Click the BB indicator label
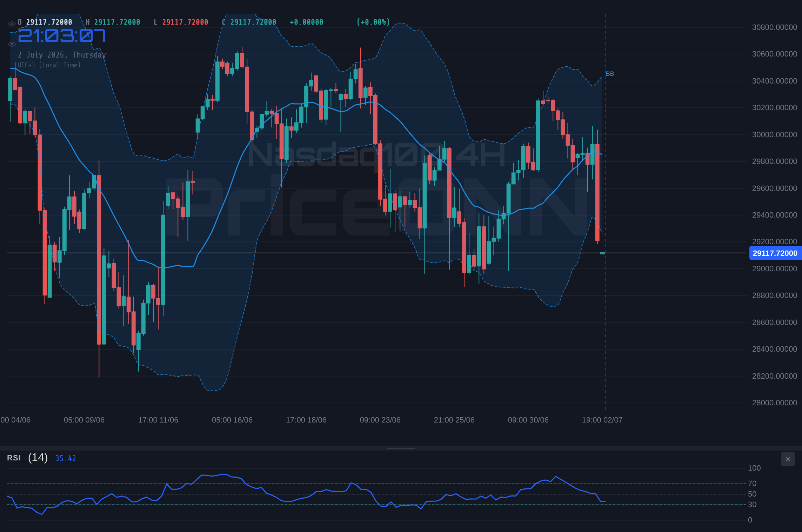Image resolution: width=802 pixels, height=532 pixels. point(610,74)
